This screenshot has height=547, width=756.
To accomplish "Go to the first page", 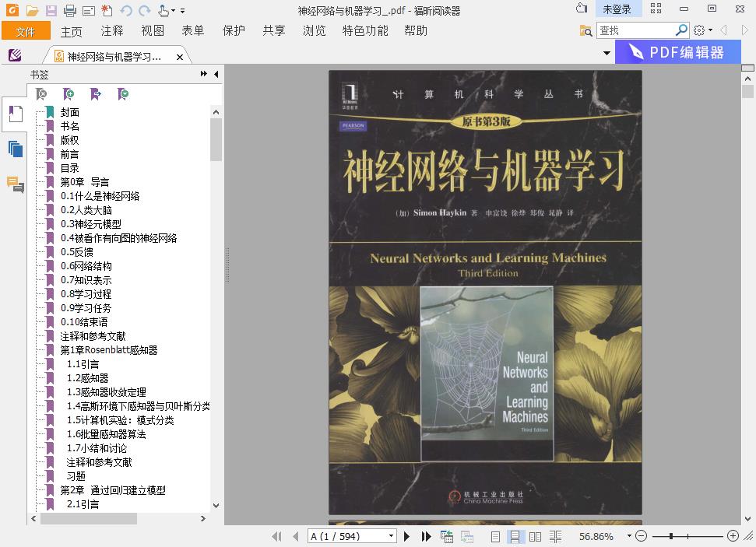I will pyautogui.click(x=276, y=536).
